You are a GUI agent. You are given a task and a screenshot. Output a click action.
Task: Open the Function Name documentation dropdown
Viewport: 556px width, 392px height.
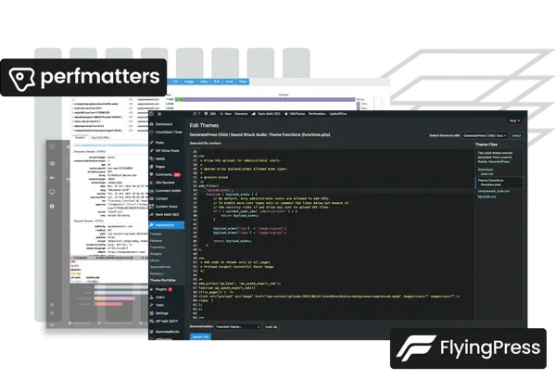(x=238, y=326)
